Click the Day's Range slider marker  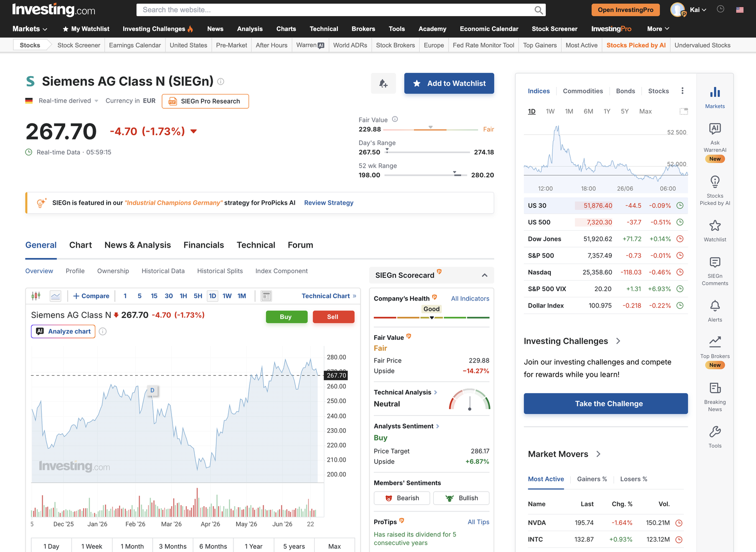pyautogui.click(x=387, y=150)
